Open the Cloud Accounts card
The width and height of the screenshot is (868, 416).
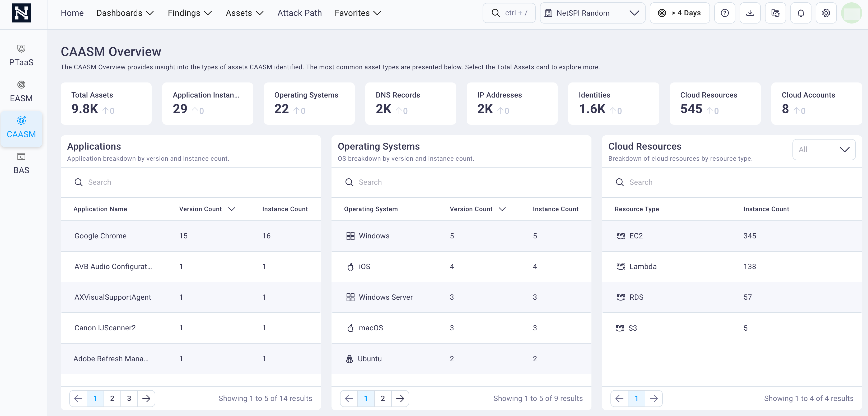816,104
